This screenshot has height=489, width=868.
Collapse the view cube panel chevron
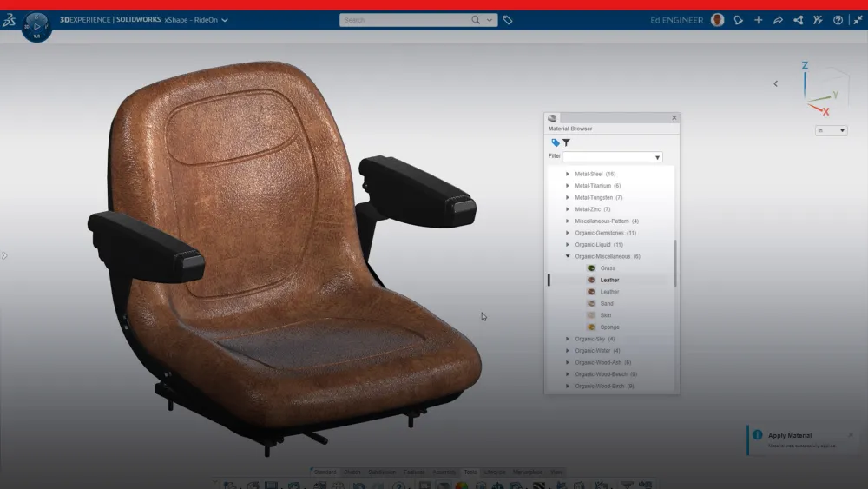point(775,83)
